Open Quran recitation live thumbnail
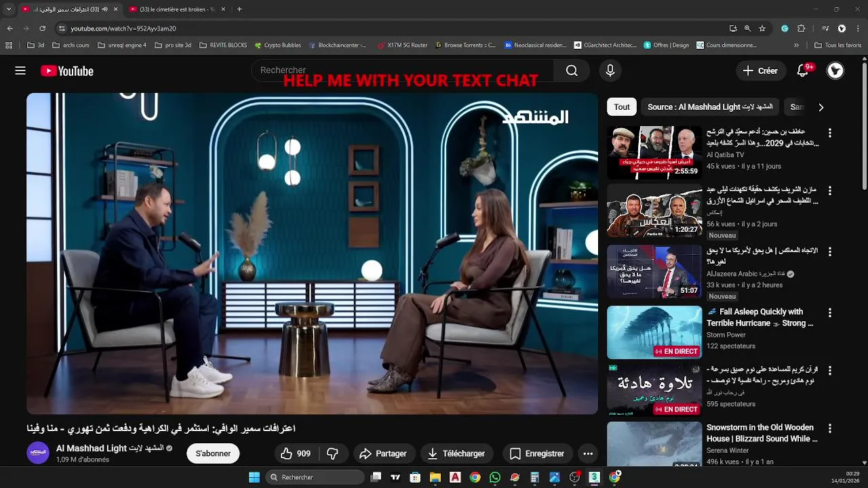This screenshot has height=488, width=868. 654,390
